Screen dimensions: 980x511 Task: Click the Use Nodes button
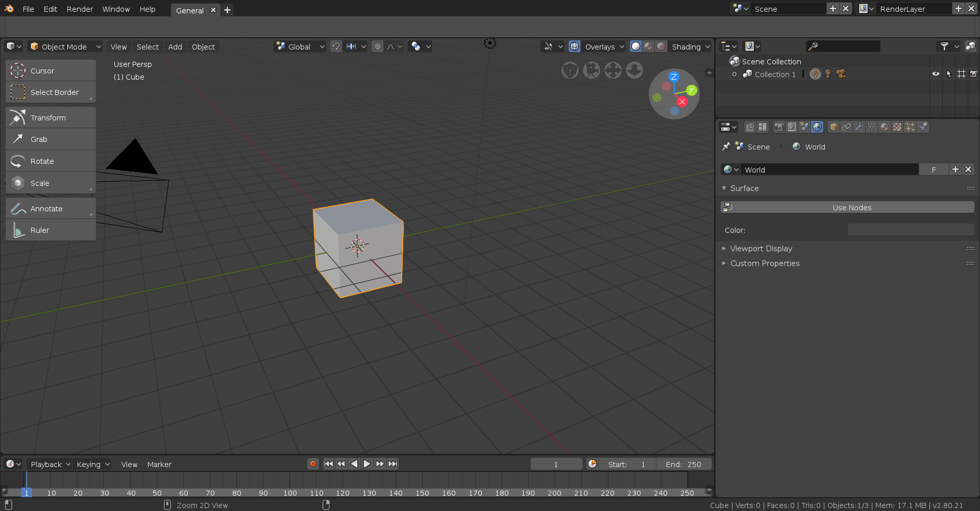pos(847,207)
